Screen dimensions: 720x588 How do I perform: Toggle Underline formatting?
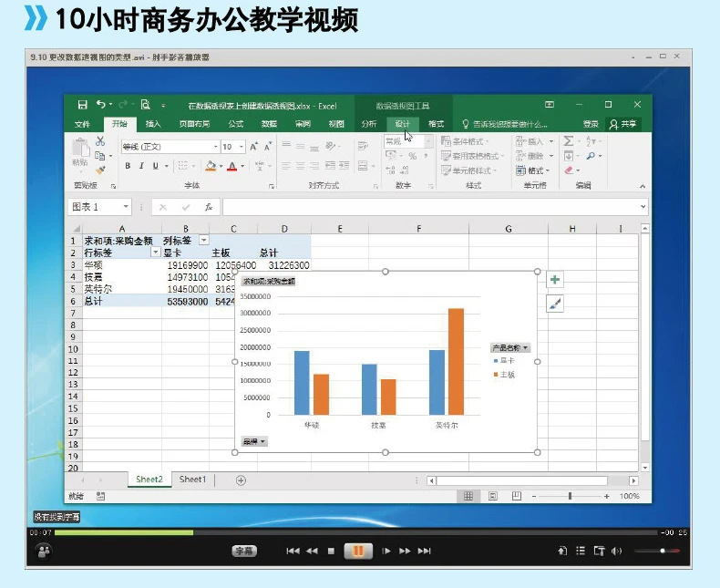point(156,166)
